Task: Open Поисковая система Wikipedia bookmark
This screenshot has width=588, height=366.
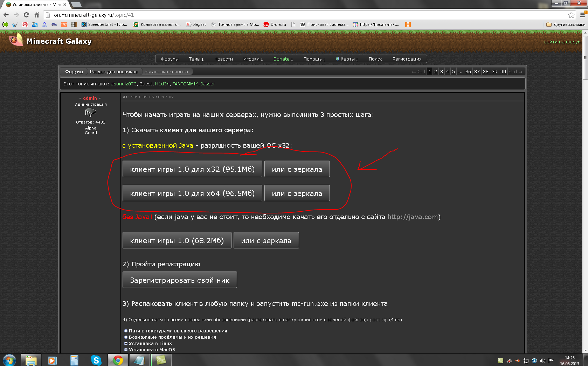Action: [324, 24]
